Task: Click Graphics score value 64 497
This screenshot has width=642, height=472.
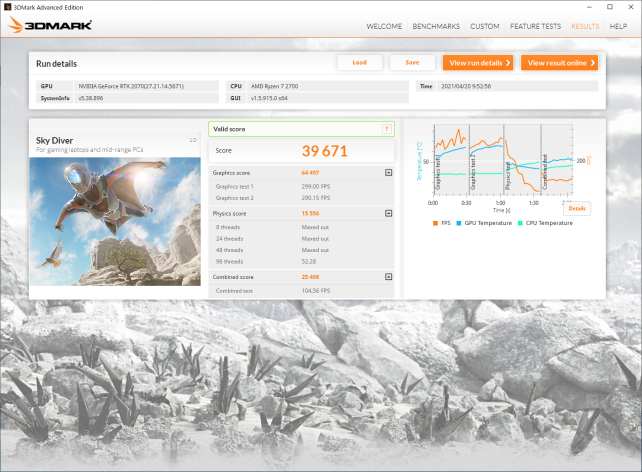Action: 310,173
